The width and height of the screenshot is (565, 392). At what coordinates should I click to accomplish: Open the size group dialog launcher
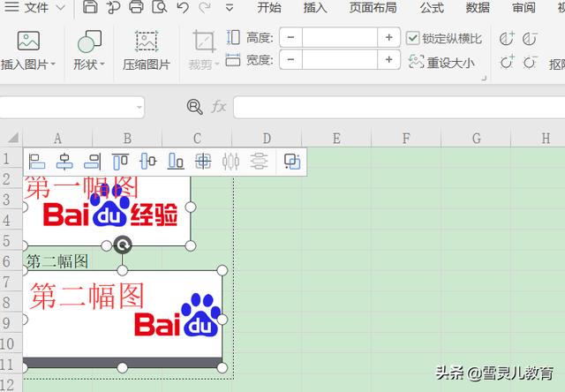coord(484,78)
